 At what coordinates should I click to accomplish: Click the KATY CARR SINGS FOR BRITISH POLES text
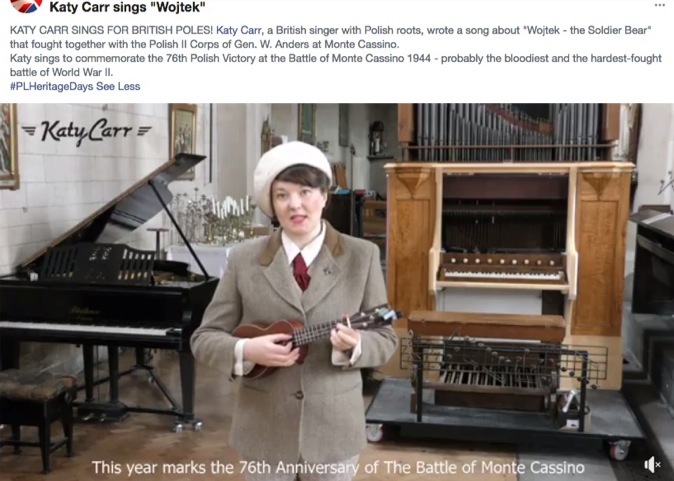tap(111, 30)
